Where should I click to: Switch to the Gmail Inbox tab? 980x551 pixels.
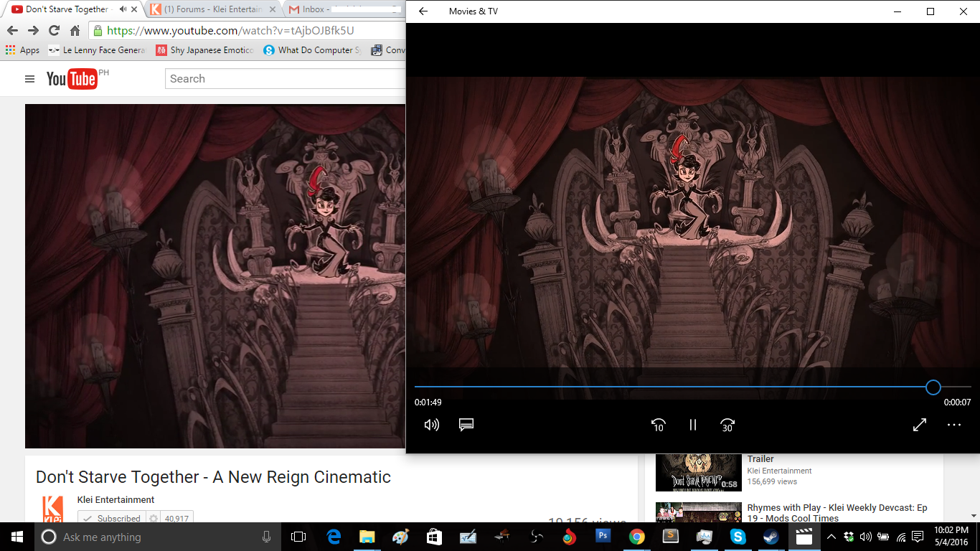coord(337,9)
